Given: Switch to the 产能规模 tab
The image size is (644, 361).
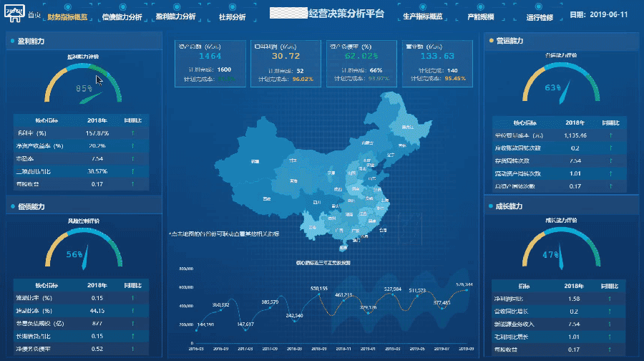Looking at the screenshot, I should 481,17.
